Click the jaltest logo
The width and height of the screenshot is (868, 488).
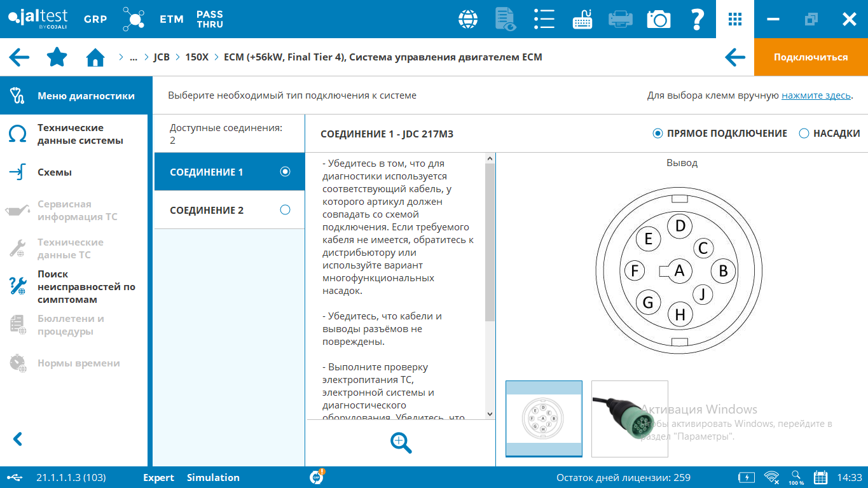click(x=38, y=19)
